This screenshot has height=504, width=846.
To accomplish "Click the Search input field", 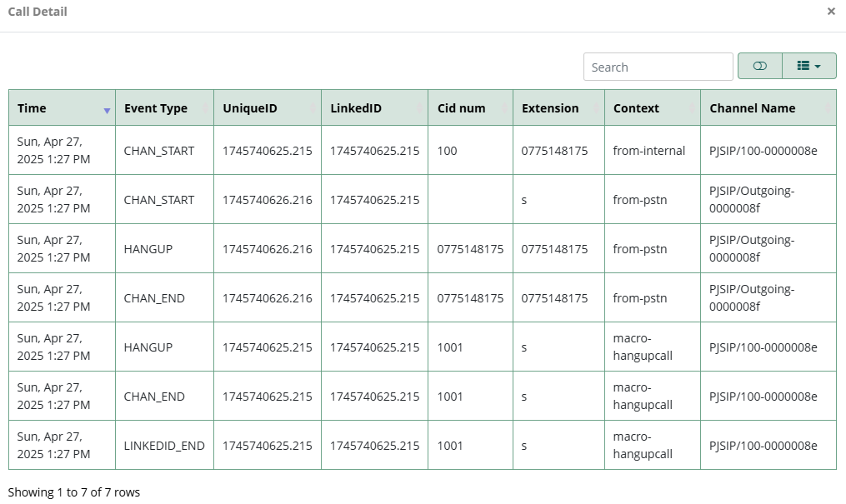I will tap(658, 67).
